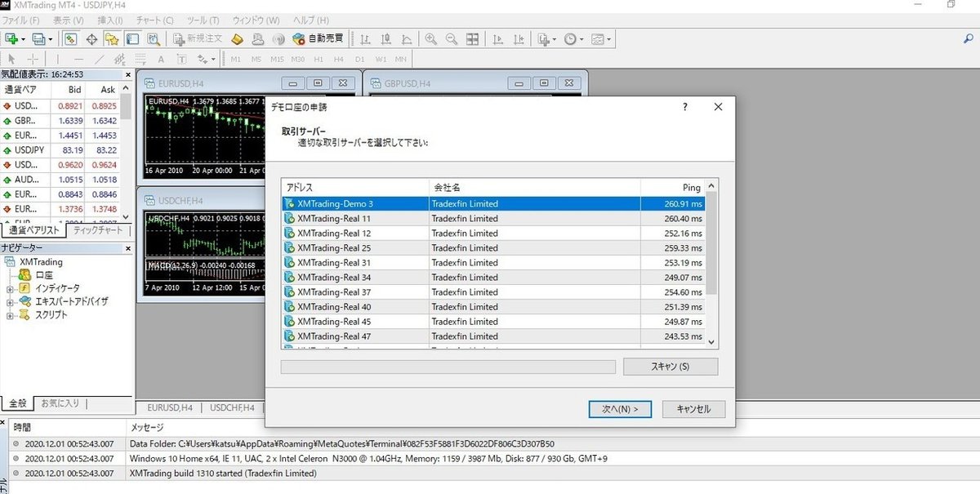The width and height of the screenshot is (980, 494).
Task: Switch to ティックチャート tab
Action: pos(98,230)
